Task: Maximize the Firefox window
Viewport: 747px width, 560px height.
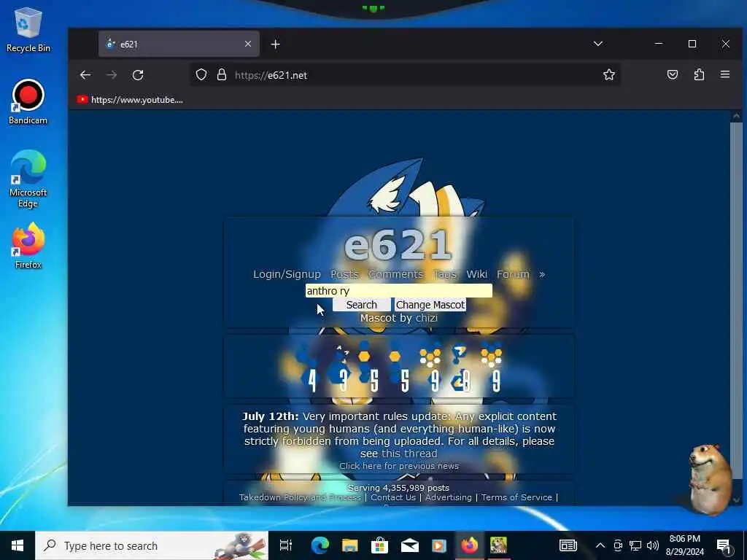Action: pyautogui.click(x=692, y=44)
